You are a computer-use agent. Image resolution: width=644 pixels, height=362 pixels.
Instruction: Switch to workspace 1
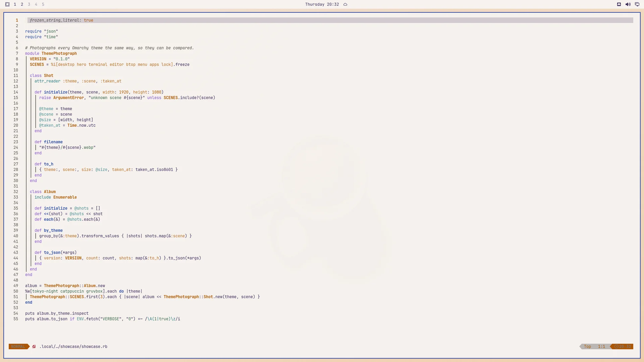15,4
